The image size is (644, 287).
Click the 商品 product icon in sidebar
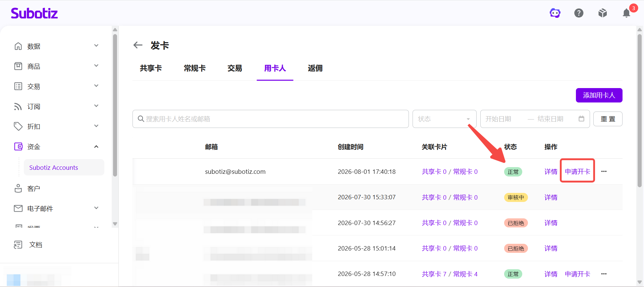tap(18, 66)
